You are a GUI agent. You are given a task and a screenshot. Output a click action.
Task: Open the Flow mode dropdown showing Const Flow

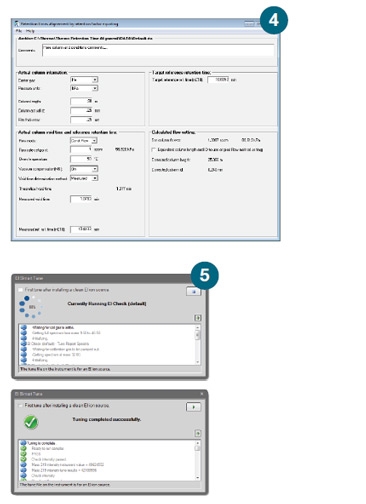click(x=84, y=141)
